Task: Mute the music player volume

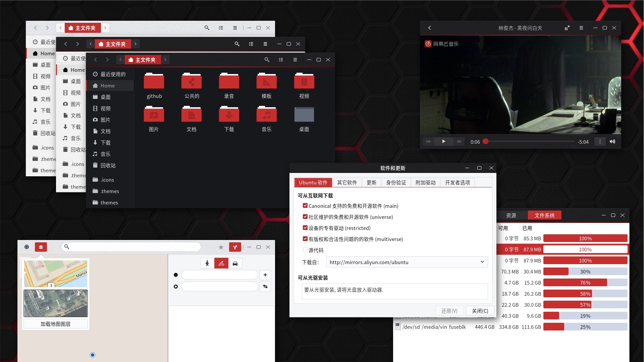Action: point(612,141)
